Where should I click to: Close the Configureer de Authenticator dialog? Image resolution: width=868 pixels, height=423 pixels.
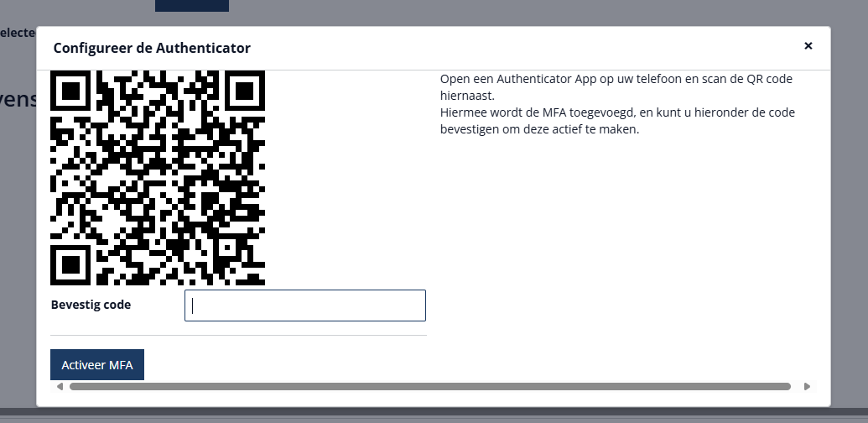click(808, 46)
